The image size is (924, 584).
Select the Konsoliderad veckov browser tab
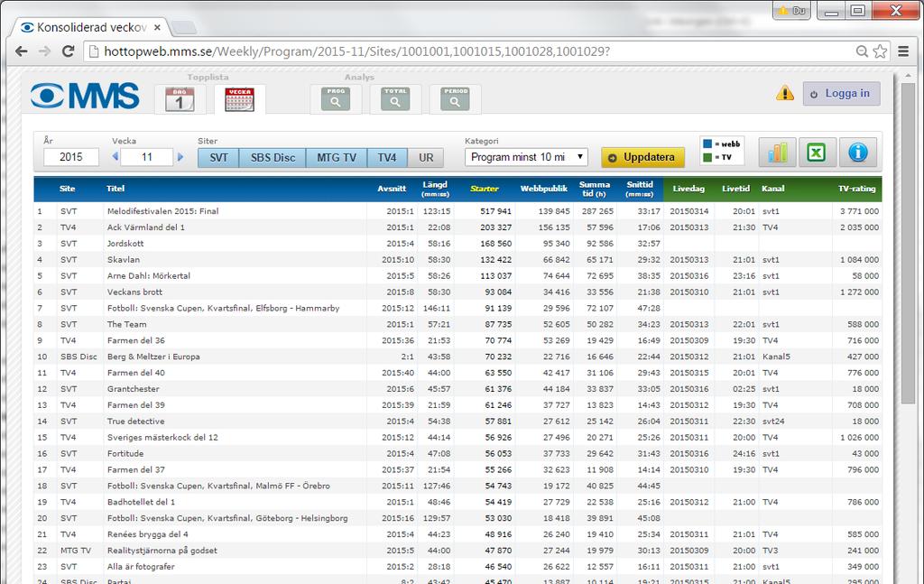point(88,27)
